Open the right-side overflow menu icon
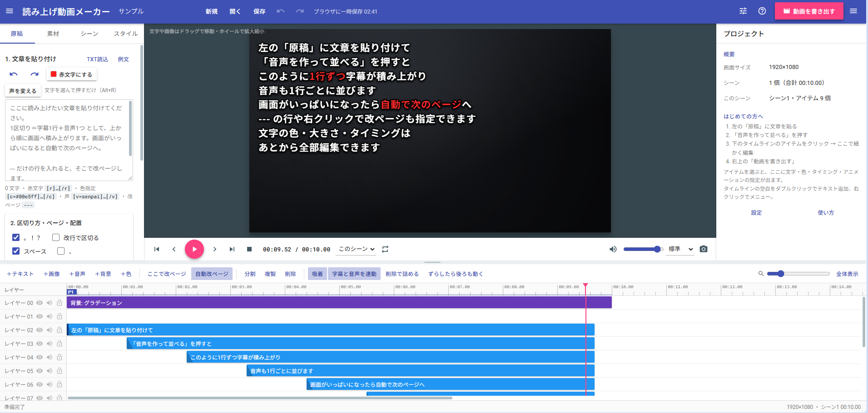 tap(853, 11)
